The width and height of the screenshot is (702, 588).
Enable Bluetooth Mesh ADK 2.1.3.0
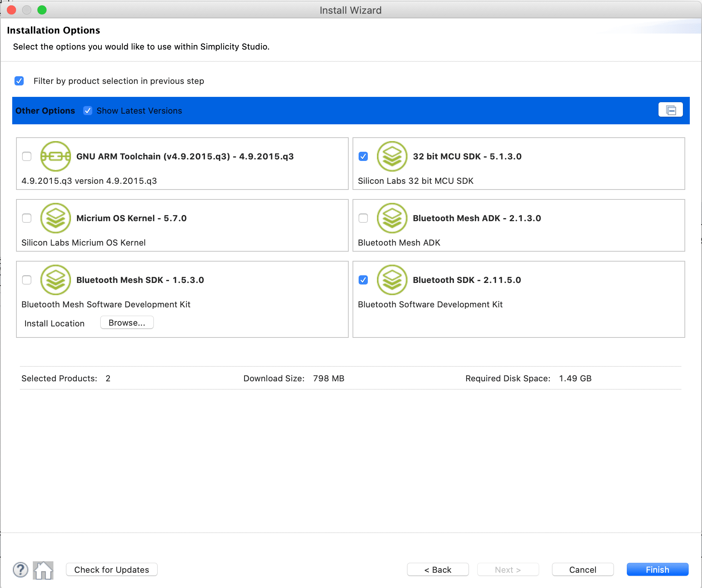point(363,218)
